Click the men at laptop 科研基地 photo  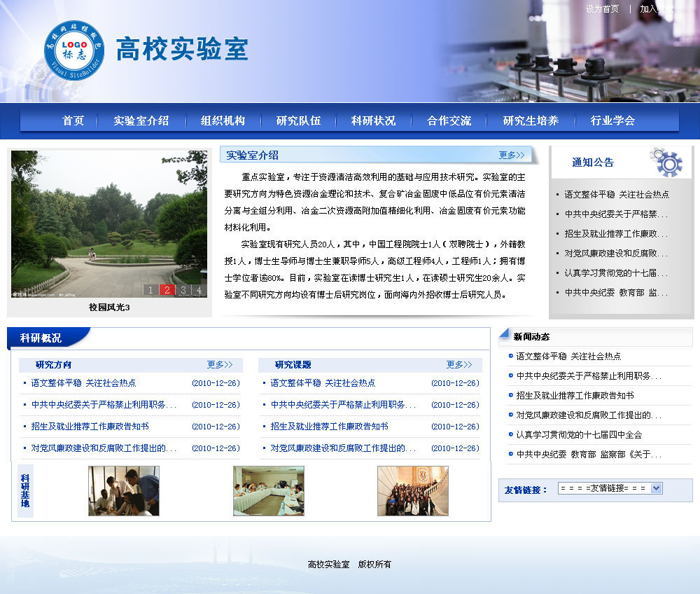pyautogui.click(x=124, y=491)
